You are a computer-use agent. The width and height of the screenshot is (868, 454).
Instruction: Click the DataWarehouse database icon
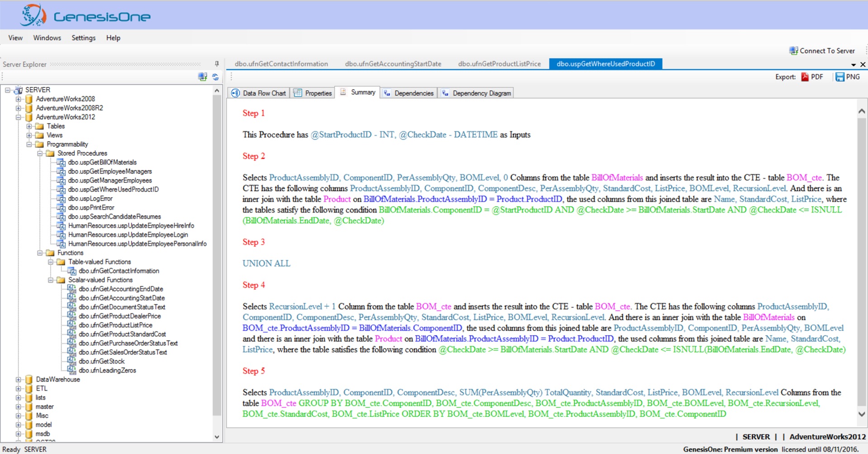click(29, 379)
